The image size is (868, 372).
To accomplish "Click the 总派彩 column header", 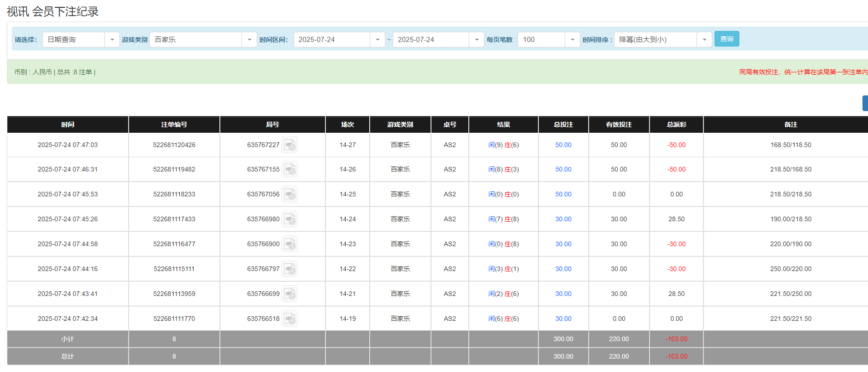I will (676, 125).
